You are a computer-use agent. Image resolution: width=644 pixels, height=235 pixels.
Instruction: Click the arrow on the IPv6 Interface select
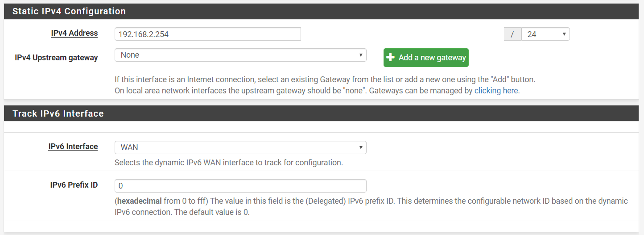pyautogui.click(x=361, y=147)
